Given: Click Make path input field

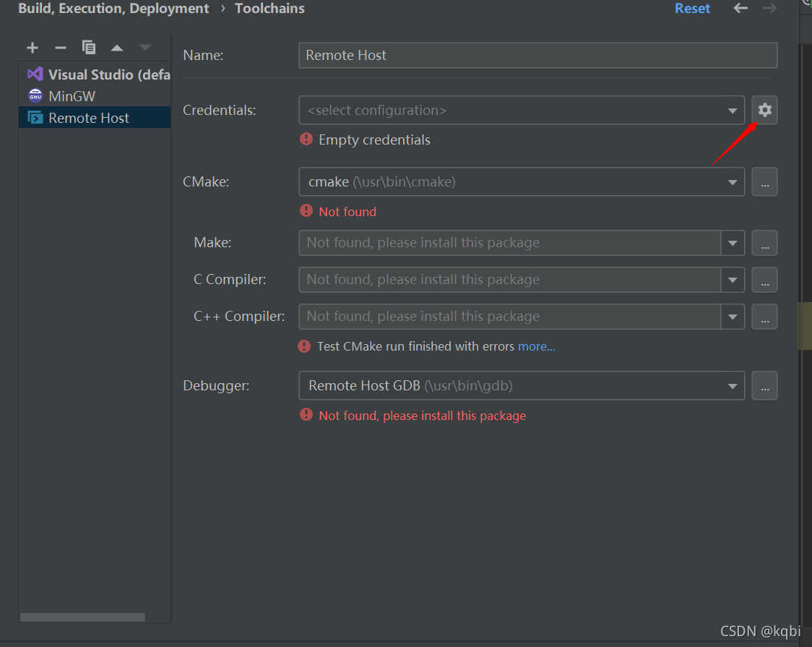Looking at the screenshot, I should pos(509,243).
